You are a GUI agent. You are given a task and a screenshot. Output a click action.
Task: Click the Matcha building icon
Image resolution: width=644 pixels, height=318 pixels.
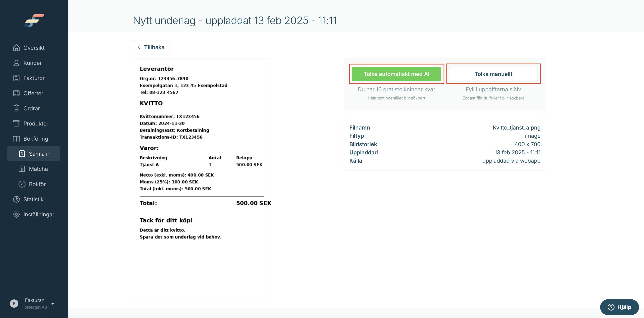click(x=22, y=169)
